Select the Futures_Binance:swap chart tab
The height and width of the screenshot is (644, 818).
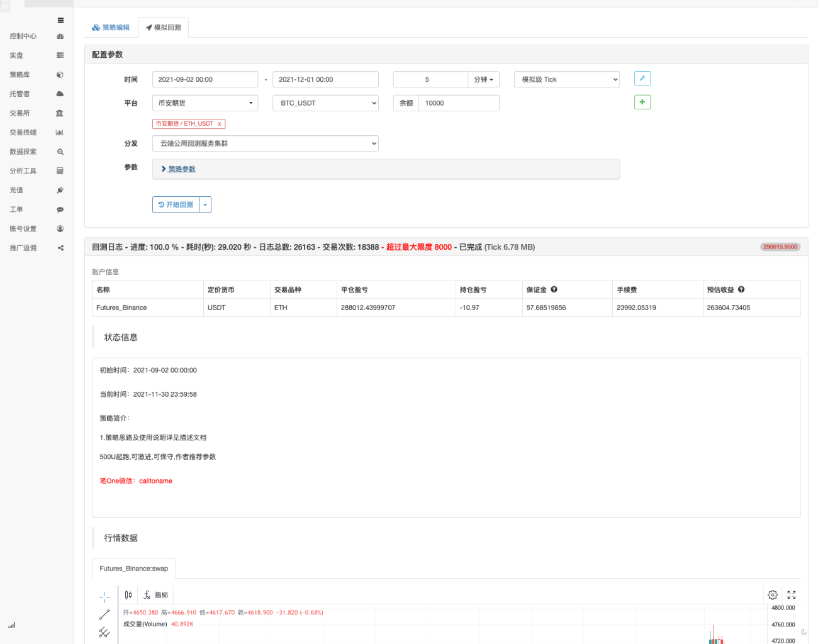point(134,569)
